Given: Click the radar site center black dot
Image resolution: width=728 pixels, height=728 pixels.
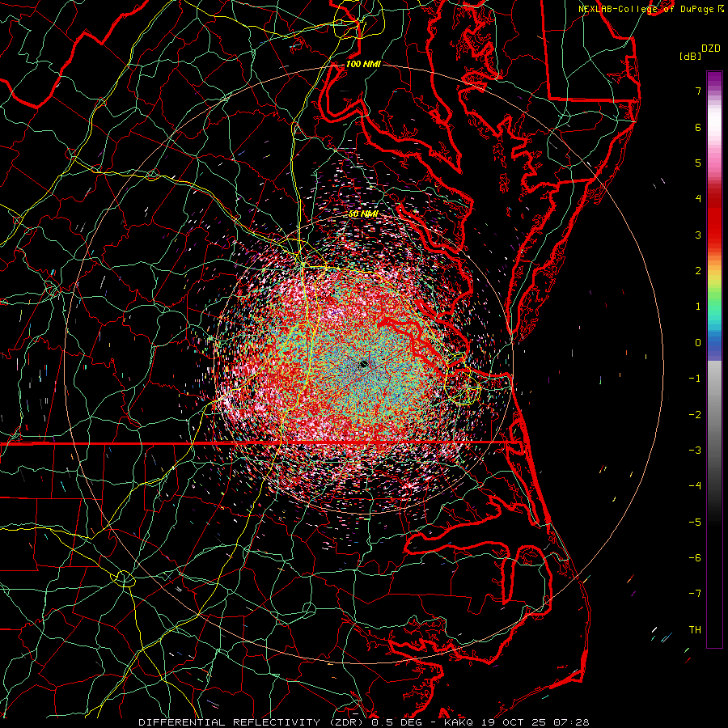Looking at the screenshot, I should point(363,365).
